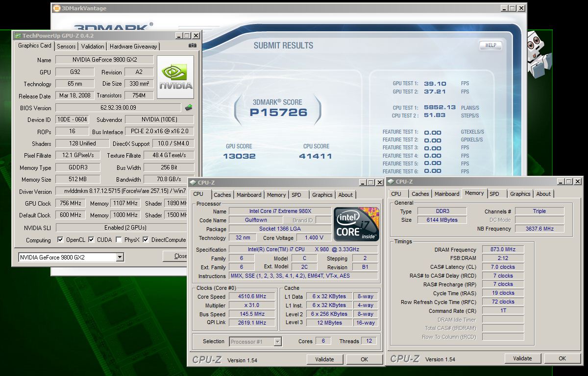Click the GPU-Z screenshot camera icon
588x376 pixels.
coord(193,46)
